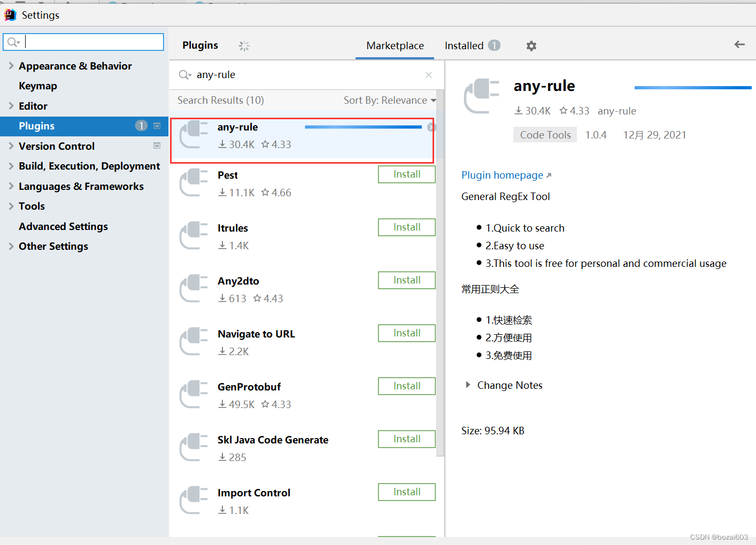Install the GenProtobuf plugin
The height and width of the screenshot is (545, 756).
(x=407, y=386)
